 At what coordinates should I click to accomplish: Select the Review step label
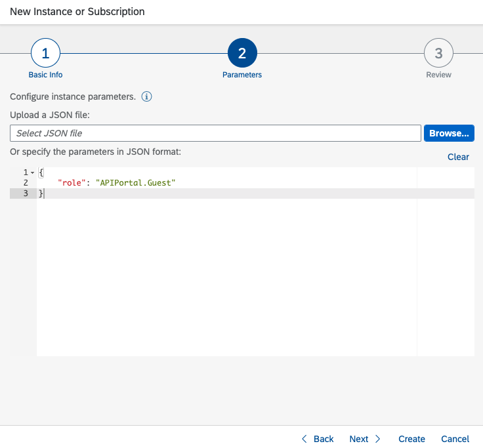click(x=438, y=75)
